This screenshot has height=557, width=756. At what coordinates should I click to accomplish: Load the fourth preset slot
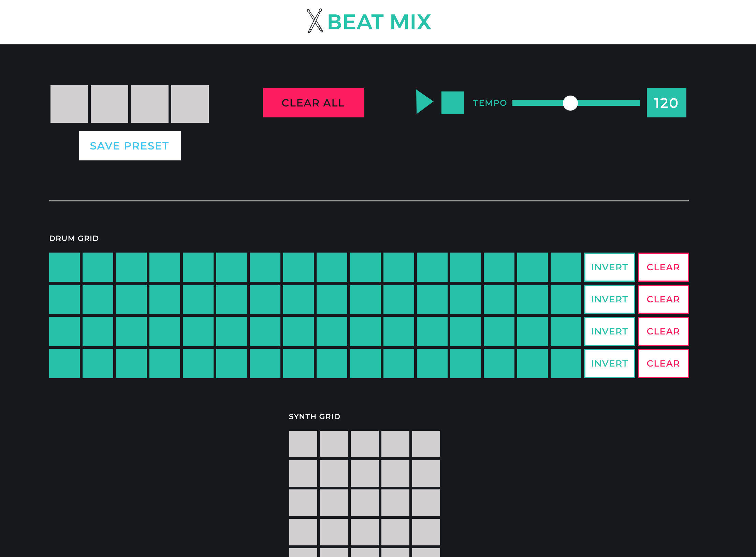(190, 104)
